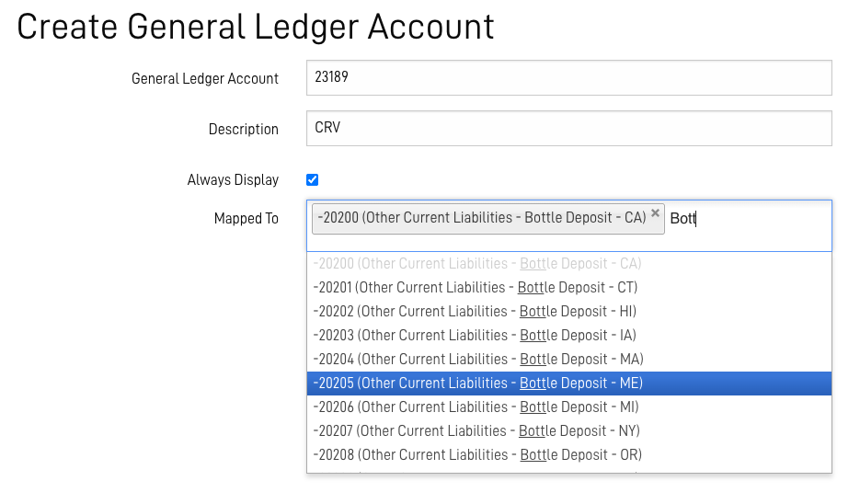Click the Always Display label
This screenshot has height=504, width=860.
click(233, 180)
